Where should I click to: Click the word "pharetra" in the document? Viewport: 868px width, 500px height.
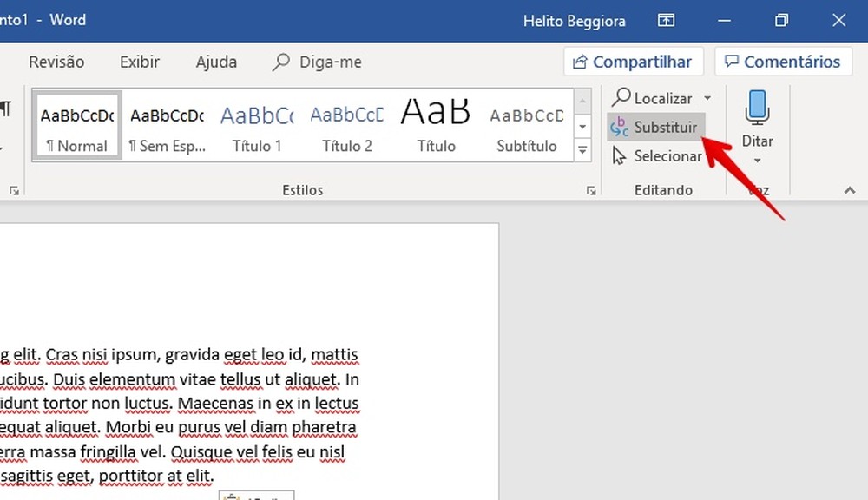(x=324, y=428)
